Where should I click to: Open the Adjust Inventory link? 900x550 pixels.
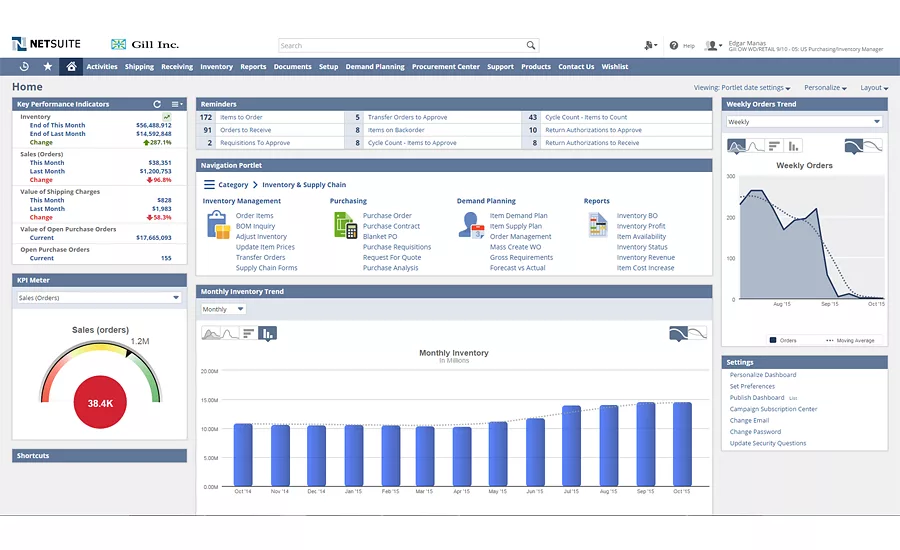pyautogui.click(x=261, y=237)
